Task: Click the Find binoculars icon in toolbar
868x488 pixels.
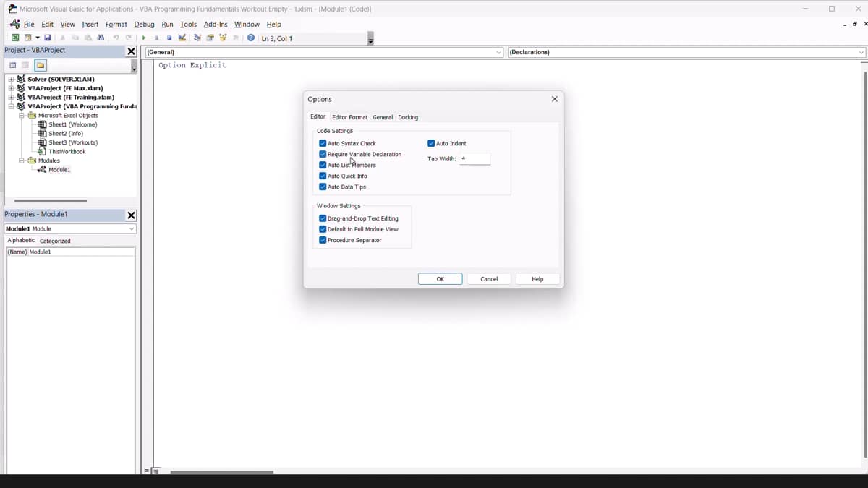Action: 101,38
